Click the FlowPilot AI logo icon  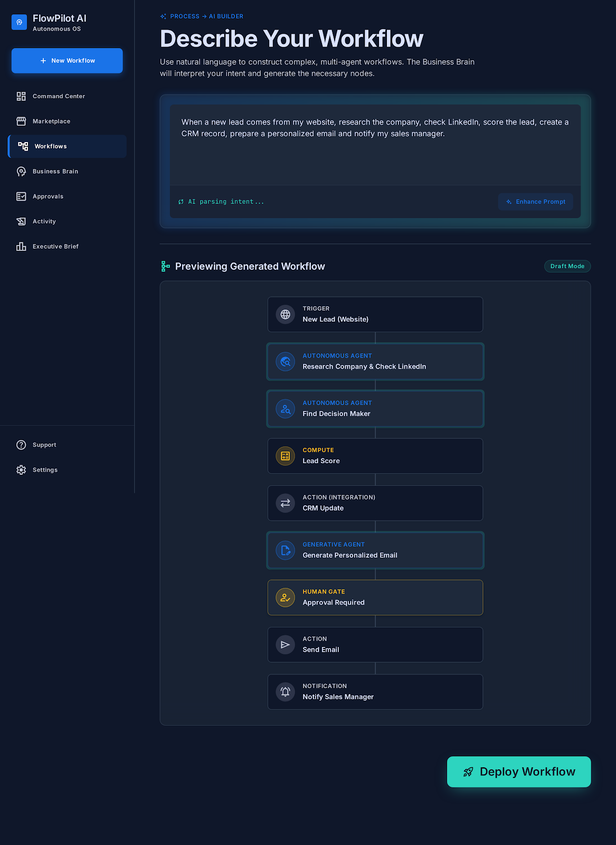point(19,22)
